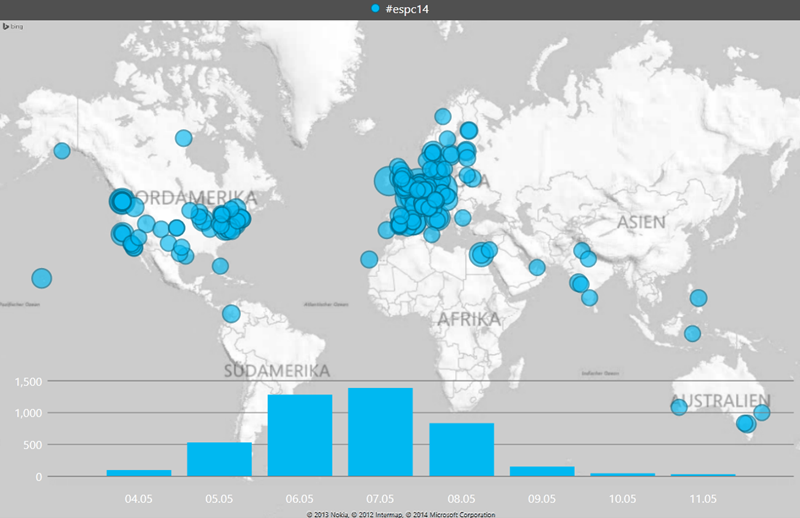Screen dimensions: 800x518
Task: Select the western Australia bubble
Action: pyautogui.click(x=679, y=407)
